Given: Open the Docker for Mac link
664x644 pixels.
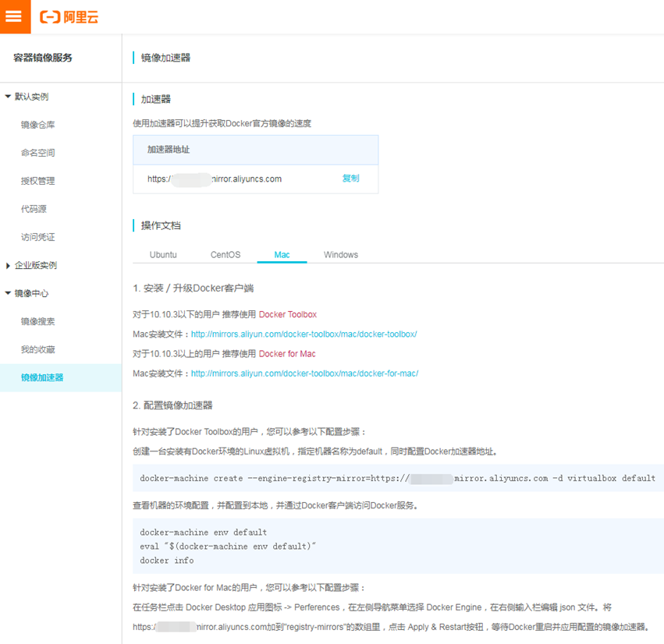Looking at the screenshot, I should 287,354.
